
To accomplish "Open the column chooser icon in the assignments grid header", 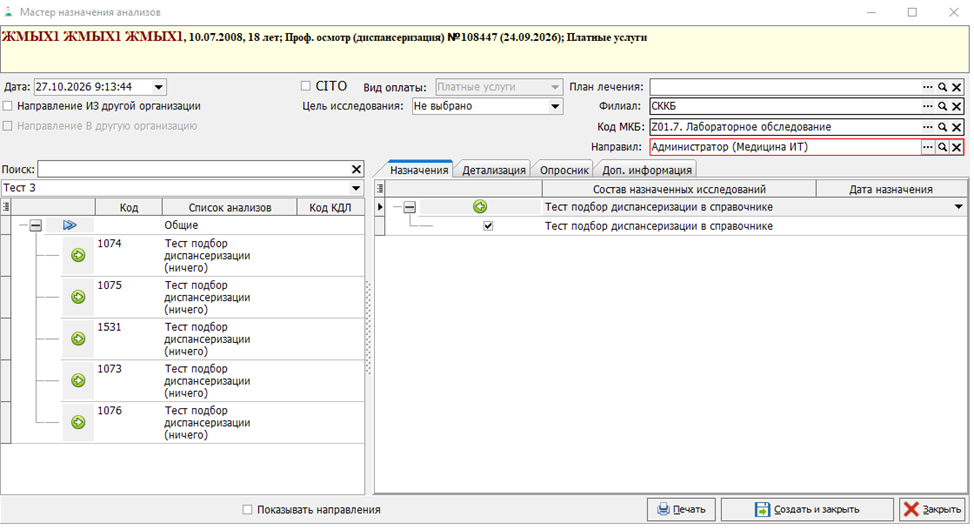I will click(380, 188).
